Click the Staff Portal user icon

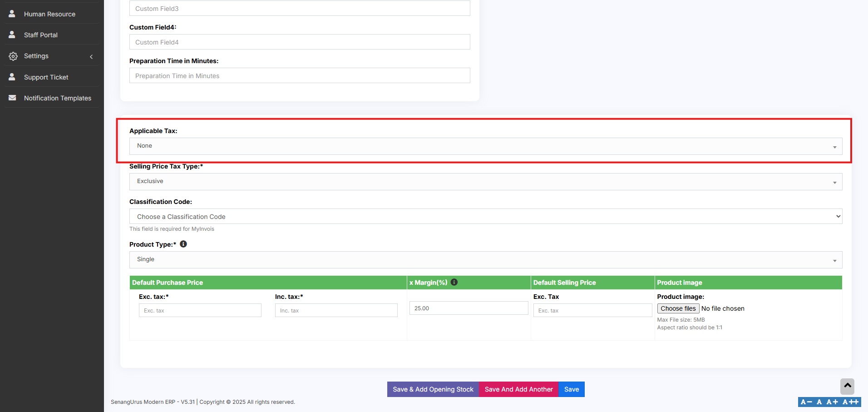[x=12, y=35]
